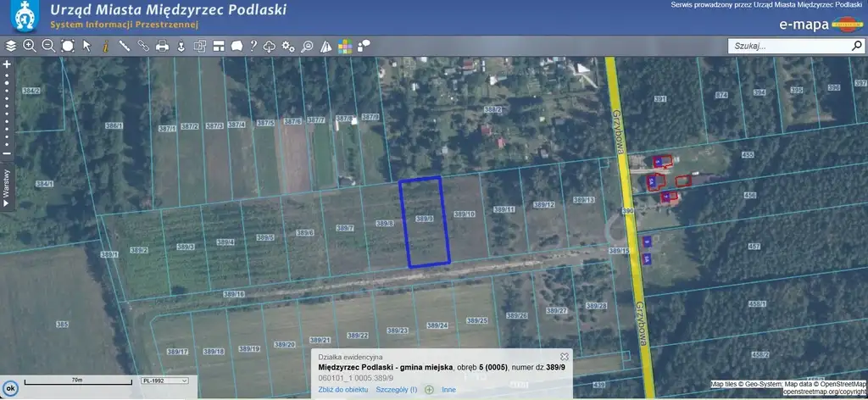This screenshot has width=868, height=400.
Task: Select the zoom out magnifier tool
Action: (48, 46)
